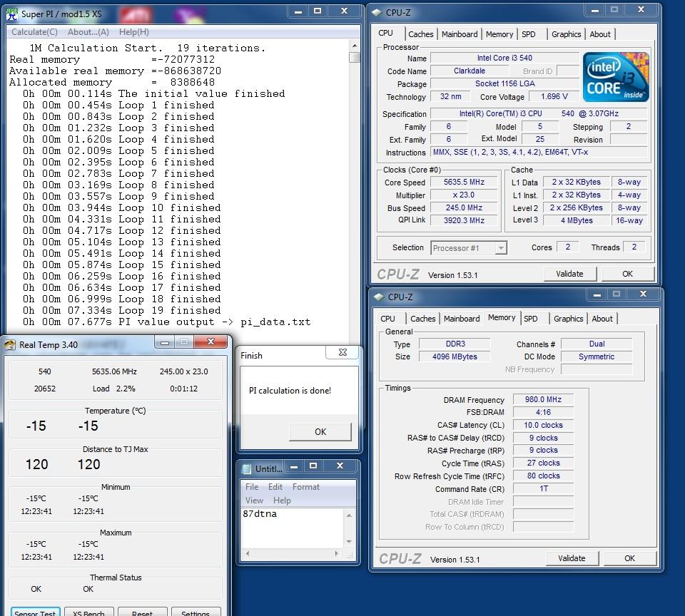Click Validate in lower CPU-Z window
The height and width of the screenshot is (616, 685).
(x=572, y=558)
